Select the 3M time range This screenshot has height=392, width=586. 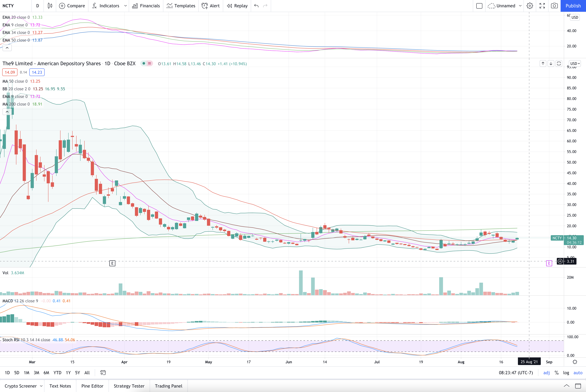(x=37, y=372)
